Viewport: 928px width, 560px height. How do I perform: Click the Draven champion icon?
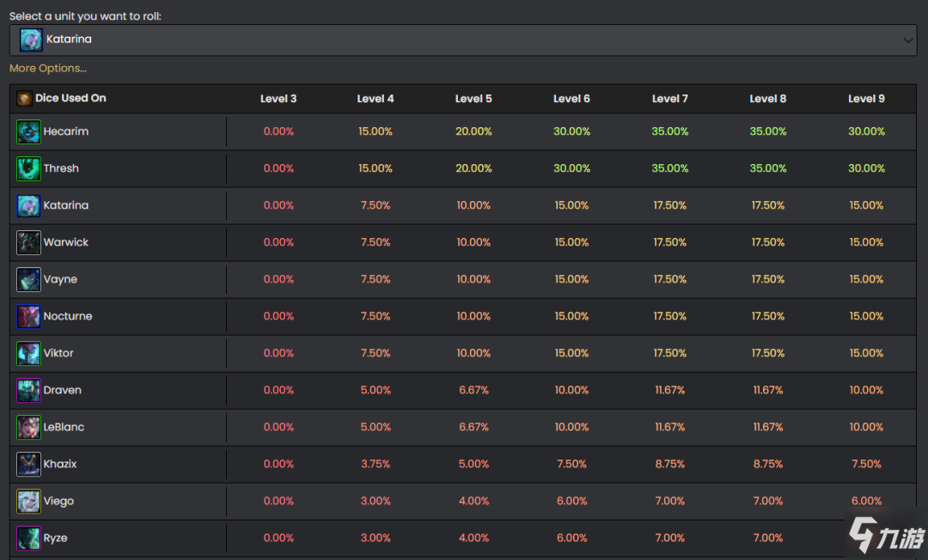[x=28, y=391]
